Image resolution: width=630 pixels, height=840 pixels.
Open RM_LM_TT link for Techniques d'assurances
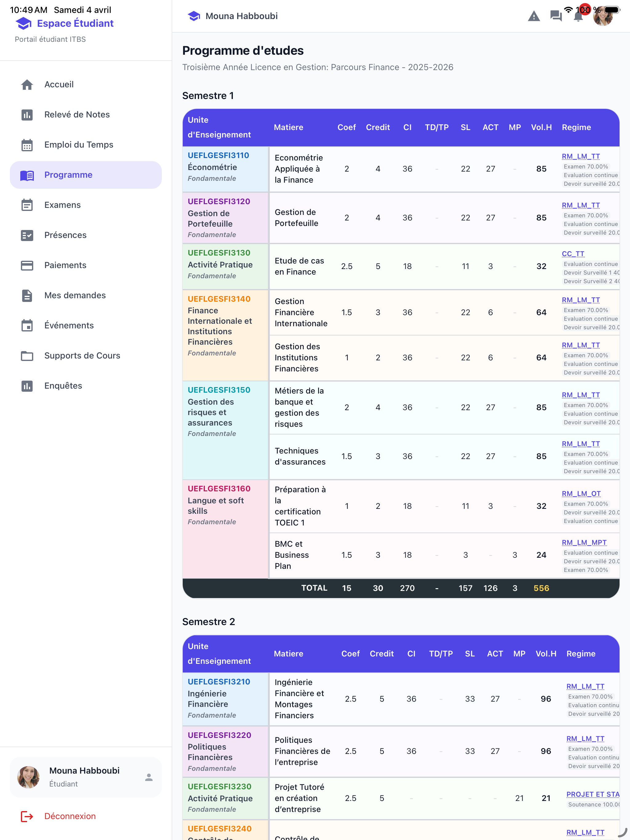coord(580,444)
